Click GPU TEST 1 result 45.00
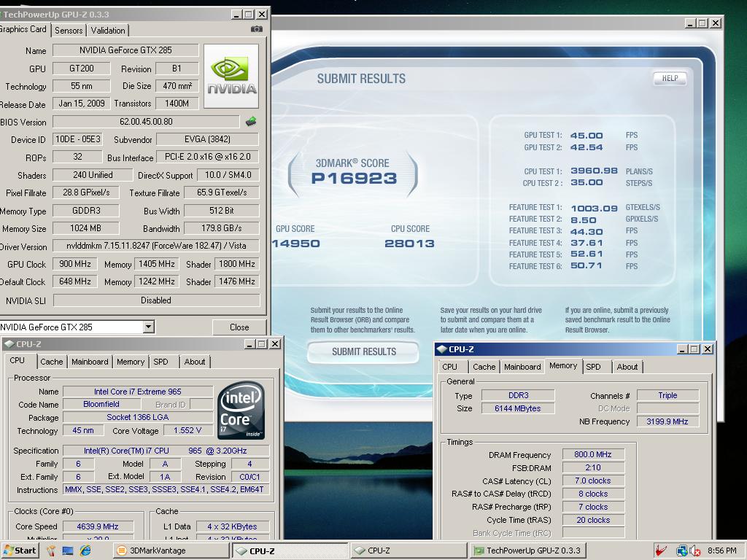 [587, 136]
